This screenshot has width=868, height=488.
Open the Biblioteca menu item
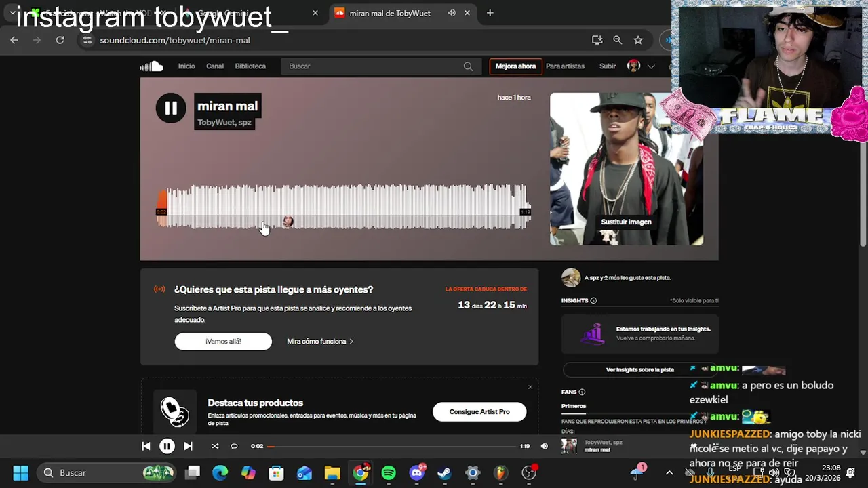(250, 66)
